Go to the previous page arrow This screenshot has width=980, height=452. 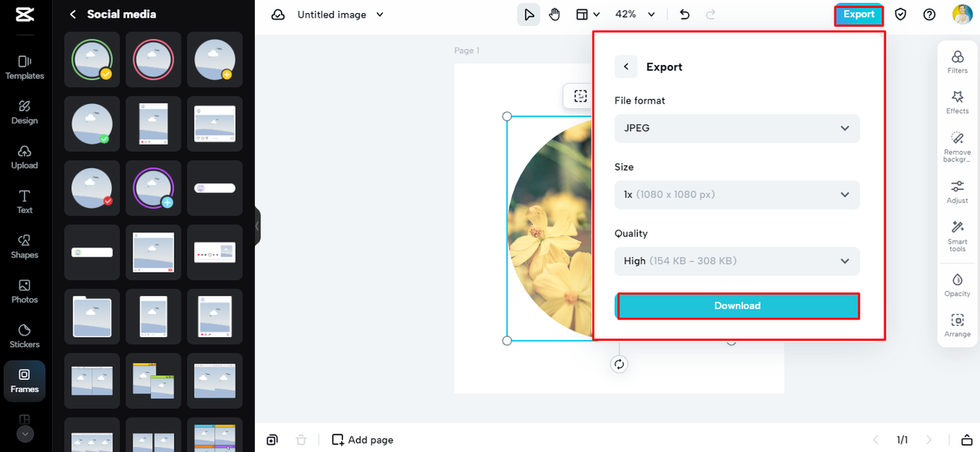(x=876, y=440)
